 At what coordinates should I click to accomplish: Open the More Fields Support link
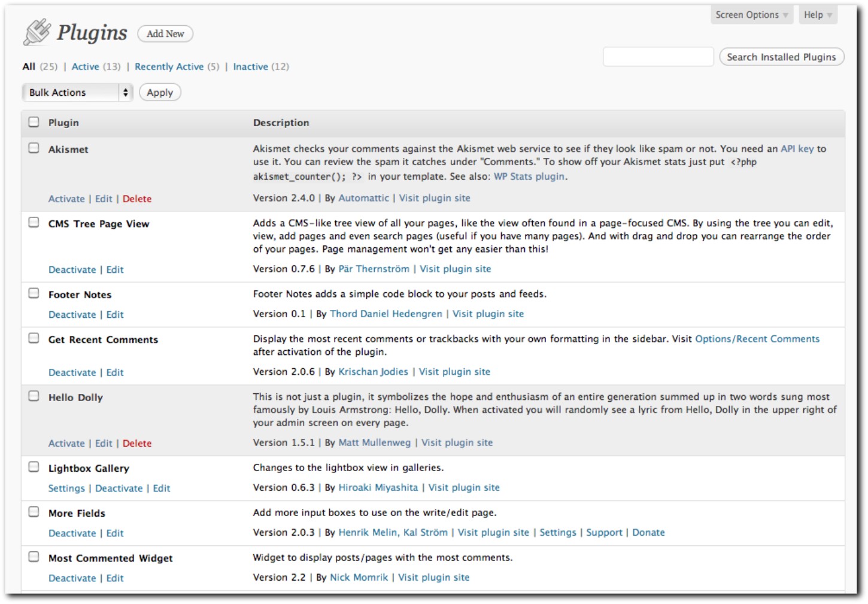604,533
